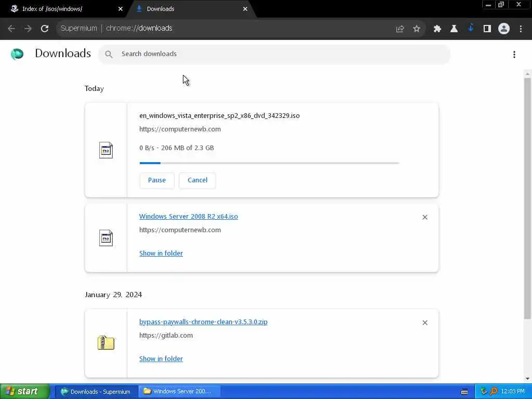Go forward using the browser forward arrow
Screen dimensions: 532x399
28,29
